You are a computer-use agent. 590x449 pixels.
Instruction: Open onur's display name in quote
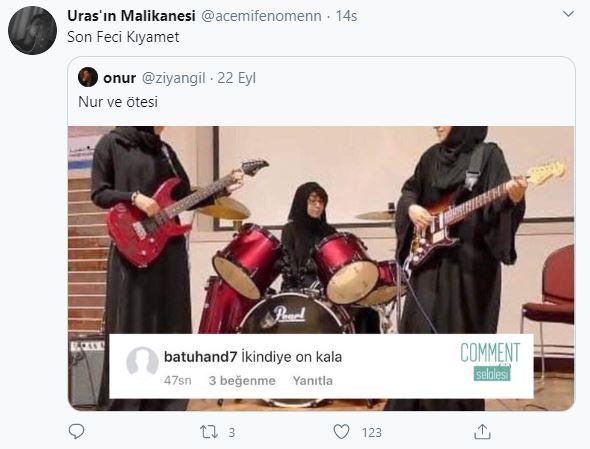coord(120,78)
